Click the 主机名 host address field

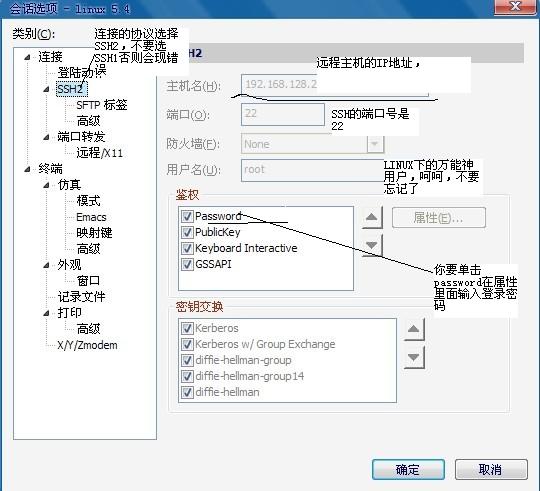[x=335, y=85]
